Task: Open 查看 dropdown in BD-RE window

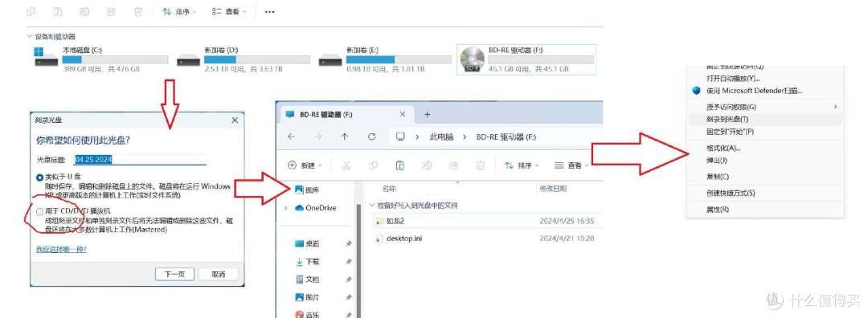Action: 571,165
